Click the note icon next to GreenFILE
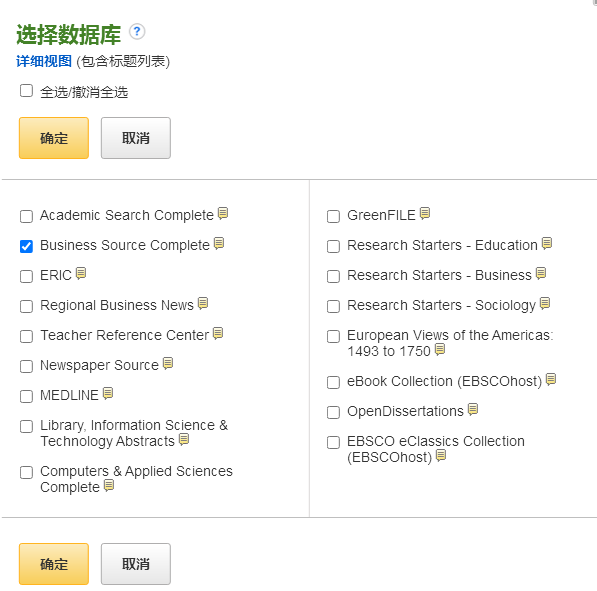This screenshot has width=597, height=591. (425, 213)
